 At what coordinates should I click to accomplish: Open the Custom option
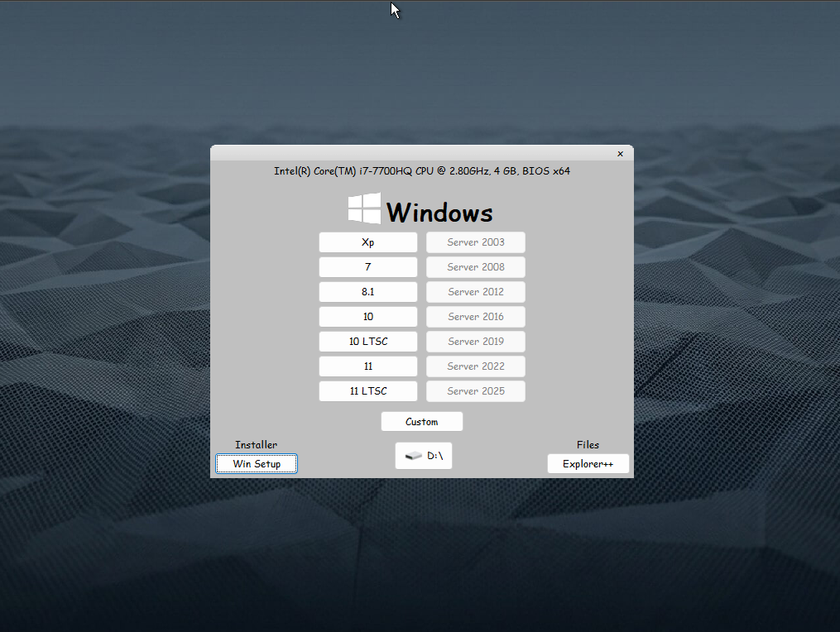point(421,422)
